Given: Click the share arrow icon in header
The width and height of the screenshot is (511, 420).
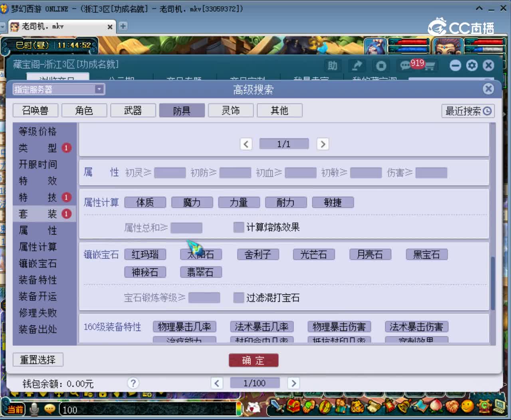Looking at the screenshot, I should [357, 65].
